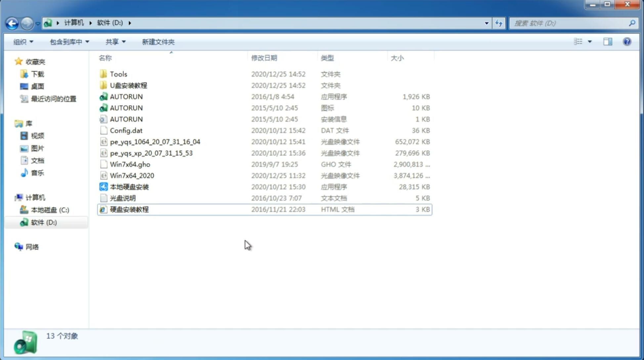The image size is (644, 360).
Task: Open 硬盘安装教程 HTML document
Action: coord(129,209)
